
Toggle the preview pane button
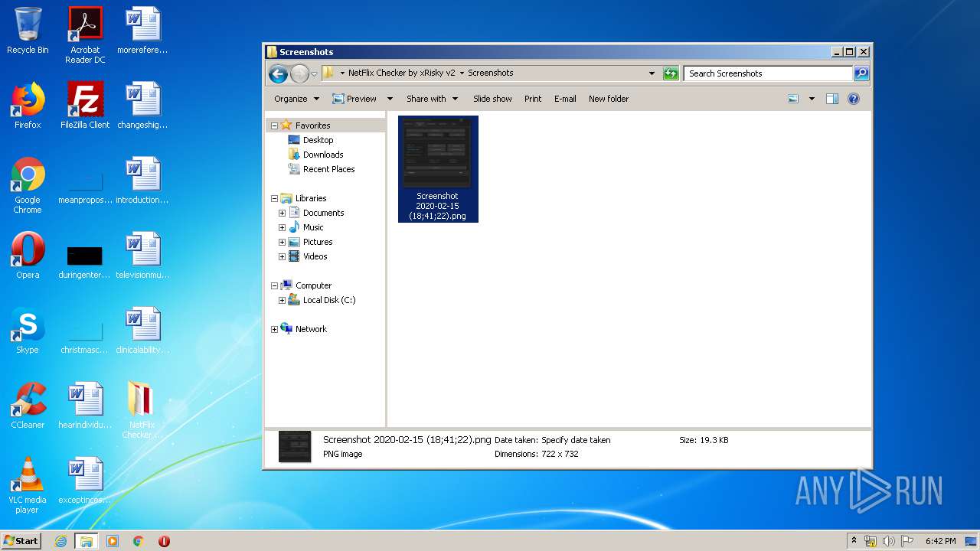point(832,99)
